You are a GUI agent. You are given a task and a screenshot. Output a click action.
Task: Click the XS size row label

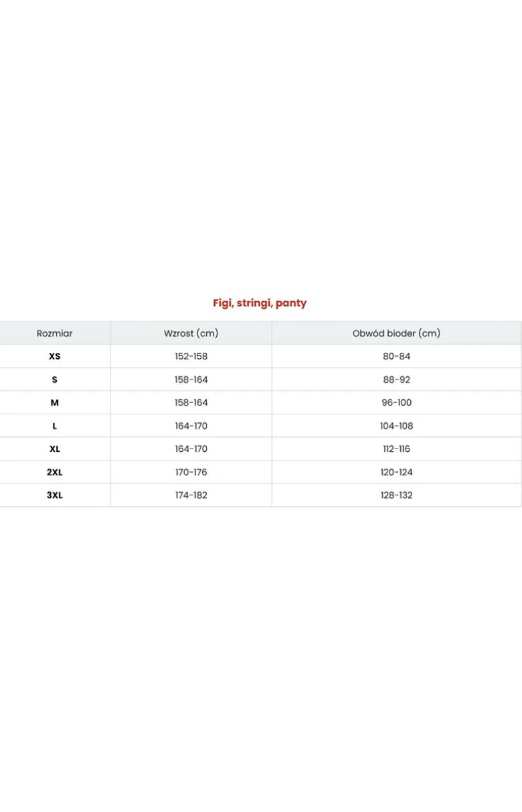tap(55, 357)
